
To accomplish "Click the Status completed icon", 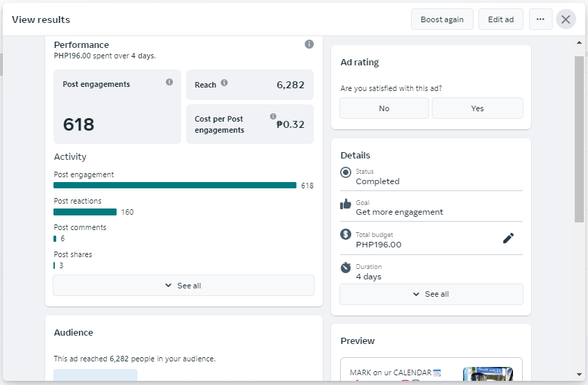I will [346, 172].
